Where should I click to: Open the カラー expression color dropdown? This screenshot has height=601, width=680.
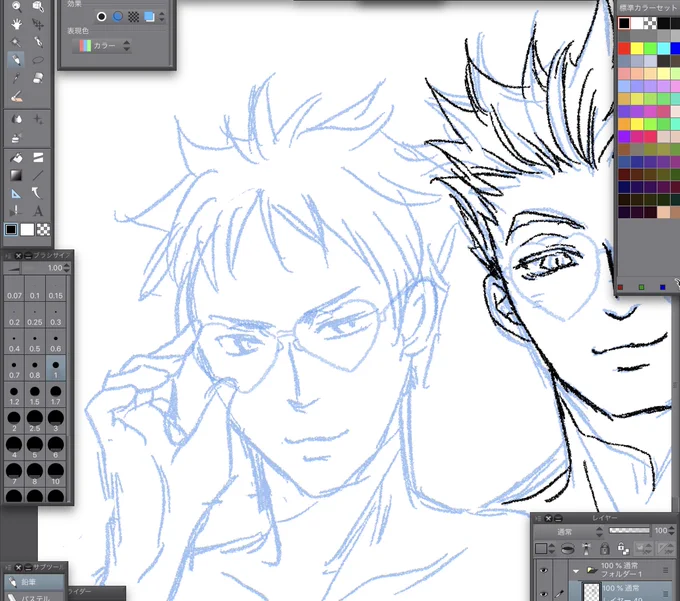[x=104, y=46]
